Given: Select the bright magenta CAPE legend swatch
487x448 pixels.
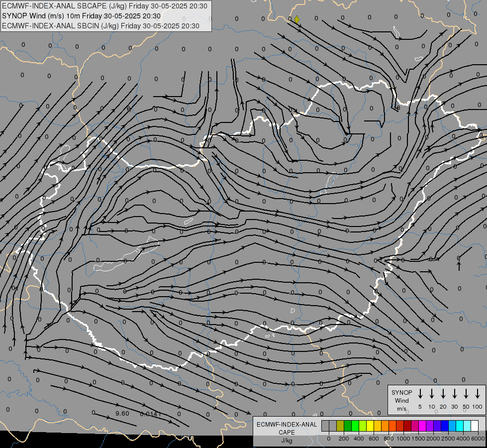Looking at the screenshot, I should pos(423,426).
